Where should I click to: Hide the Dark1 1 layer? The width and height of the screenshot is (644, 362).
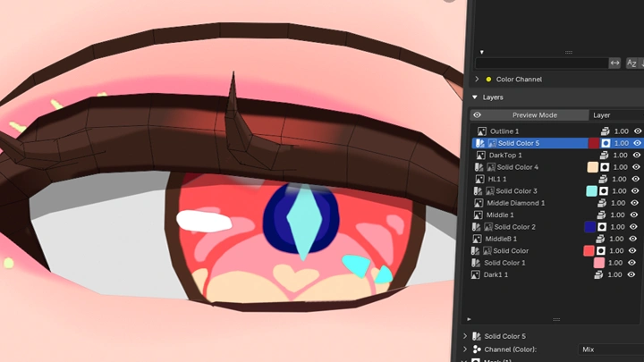631,274
